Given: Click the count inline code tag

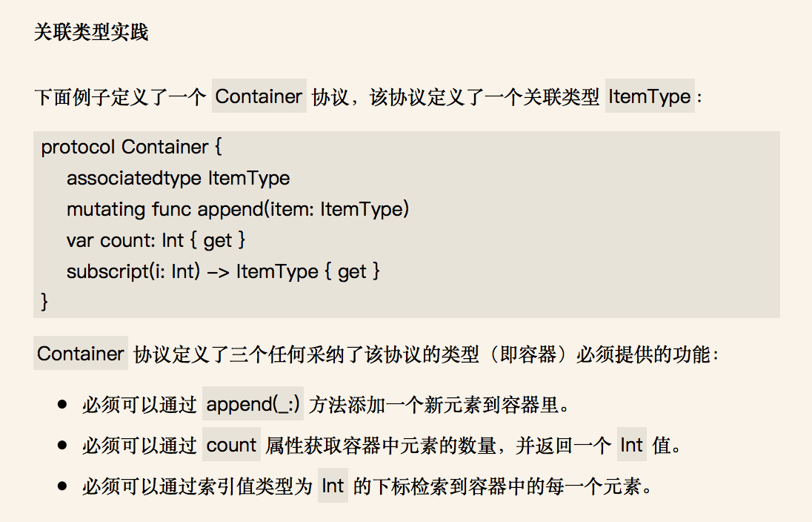Looking at the screenshot, I should [x=231, y=445].
